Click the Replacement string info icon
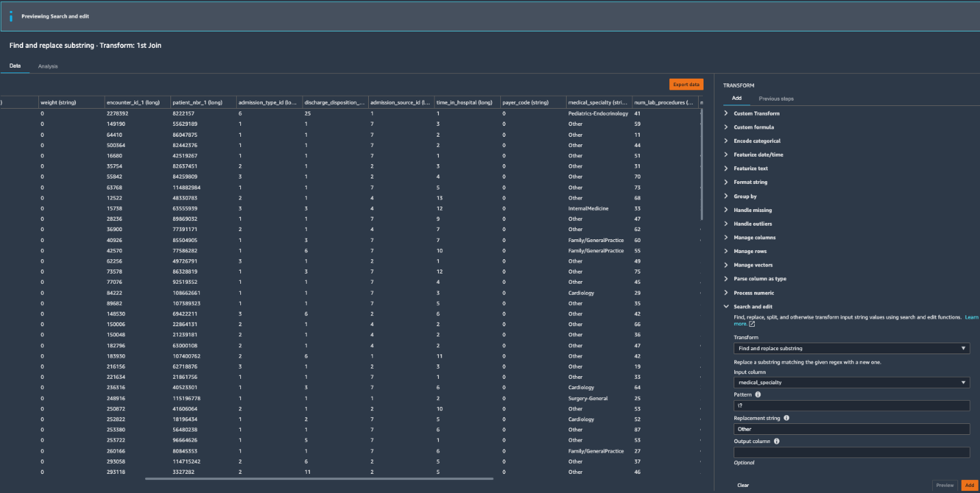 [x=786, y=418]
